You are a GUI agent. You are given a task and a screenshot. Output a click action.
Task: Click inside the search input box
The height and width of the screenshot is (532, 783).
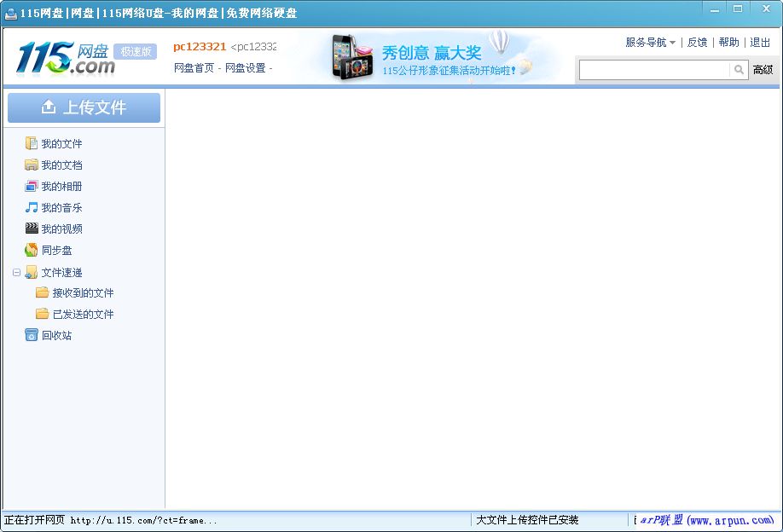(657, 70)
